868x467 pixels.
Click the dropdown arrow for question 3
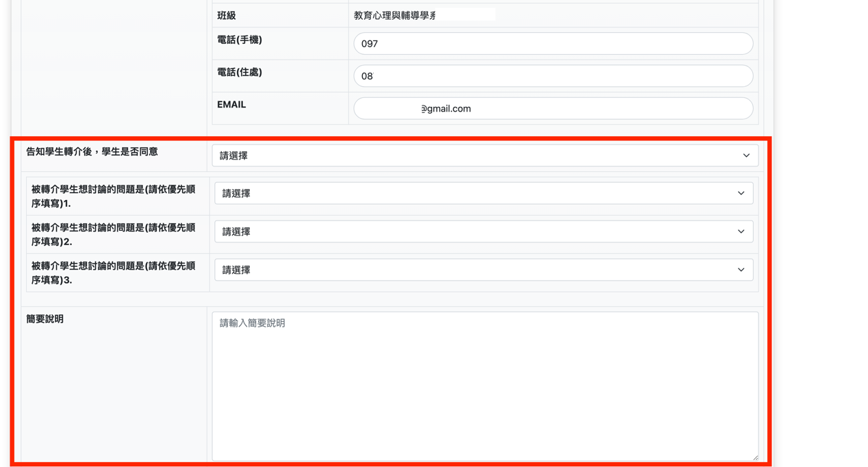[x=741, y=270]
